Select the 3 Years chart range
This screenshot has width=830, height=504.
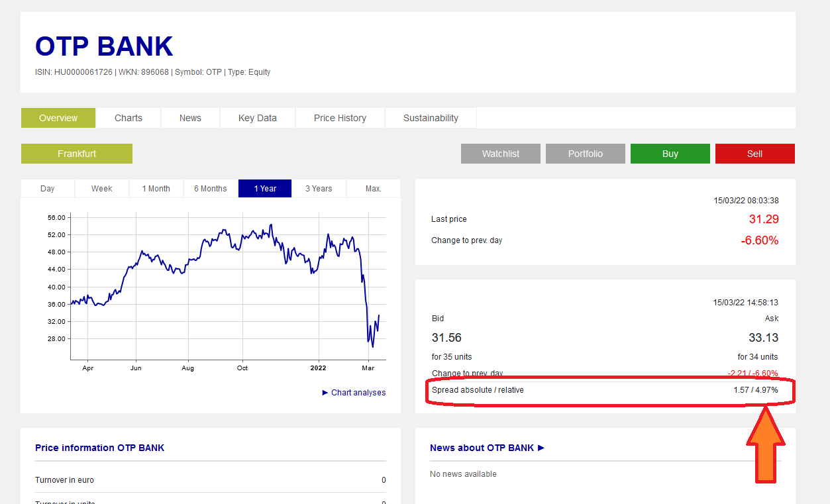(x=319, y=189)
